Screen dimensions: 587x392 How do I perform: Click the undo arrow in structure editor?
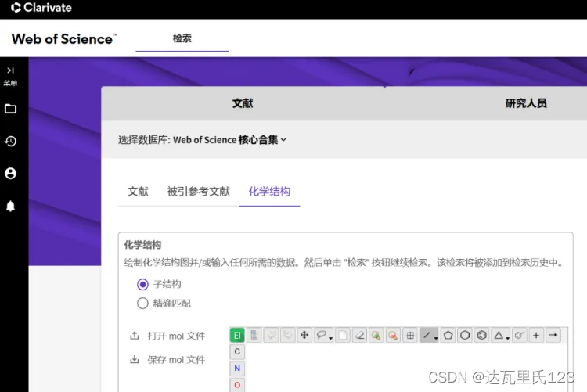(271, 335)
